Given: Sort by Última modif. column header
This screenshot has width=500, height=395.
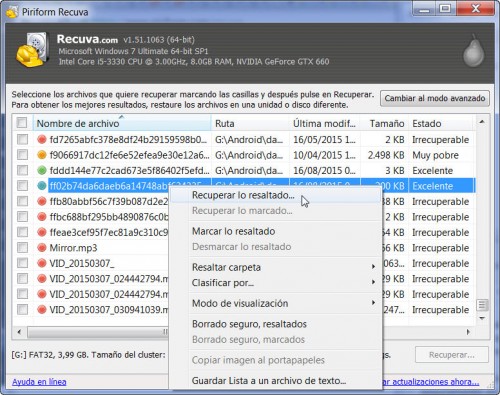Looking at the screenshot, I should (x=325, y=123).
